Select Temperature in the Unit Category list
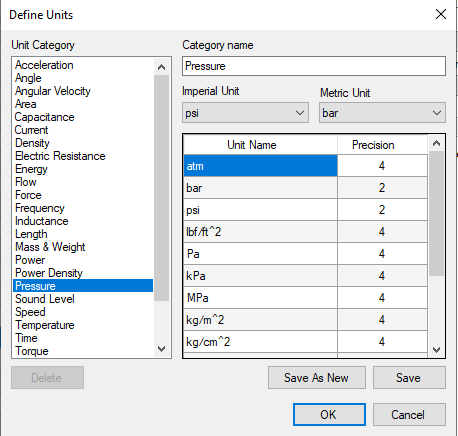The height and width of the screenshot is (436, 458). coord(45,325)
